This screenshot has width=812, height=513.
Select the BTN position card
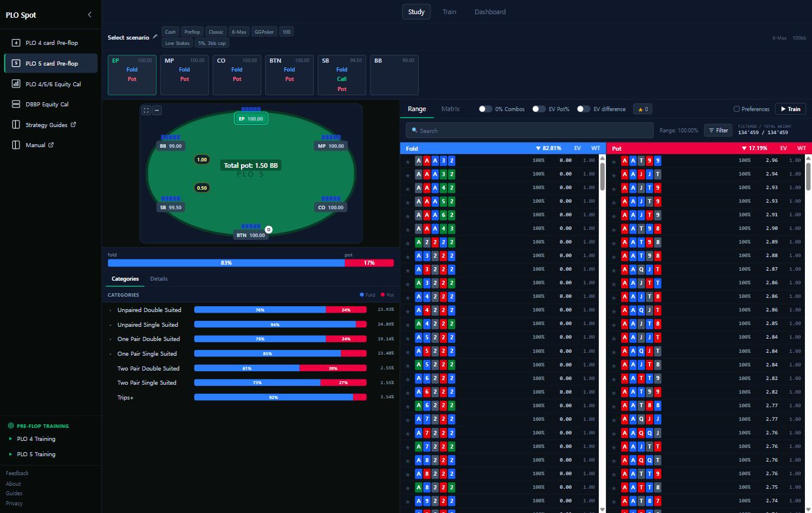(x=289, y=75)
